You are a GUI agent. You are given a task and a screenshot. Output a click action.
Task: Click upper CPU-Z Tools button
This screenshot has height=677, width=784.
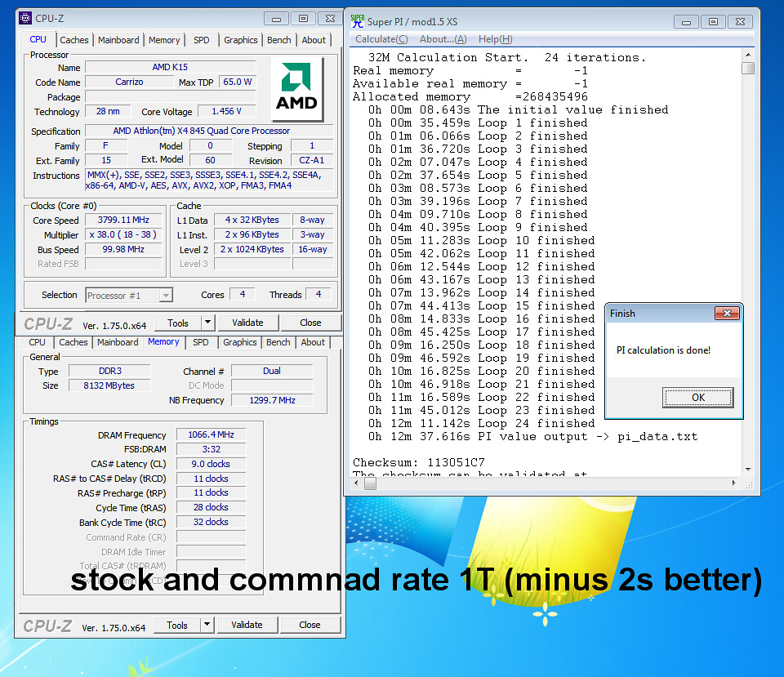[178, 323]
